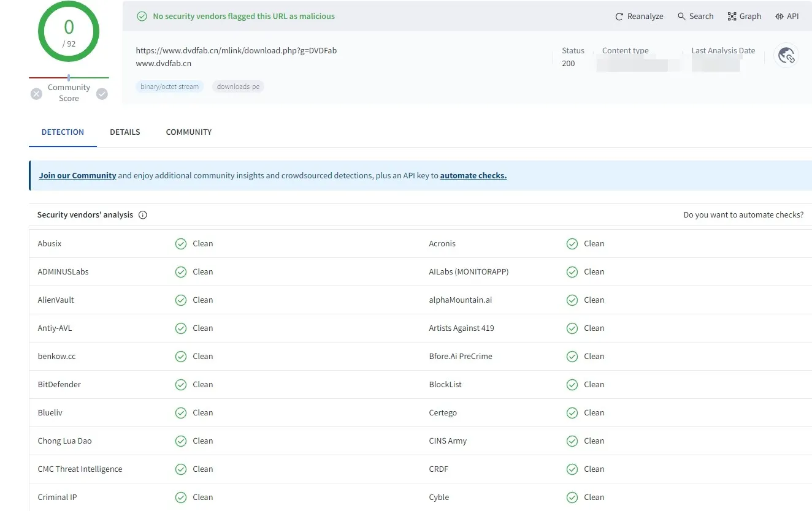The image size is (812, 511).
Task: Select the DETECTION tab
Action: 62,132
